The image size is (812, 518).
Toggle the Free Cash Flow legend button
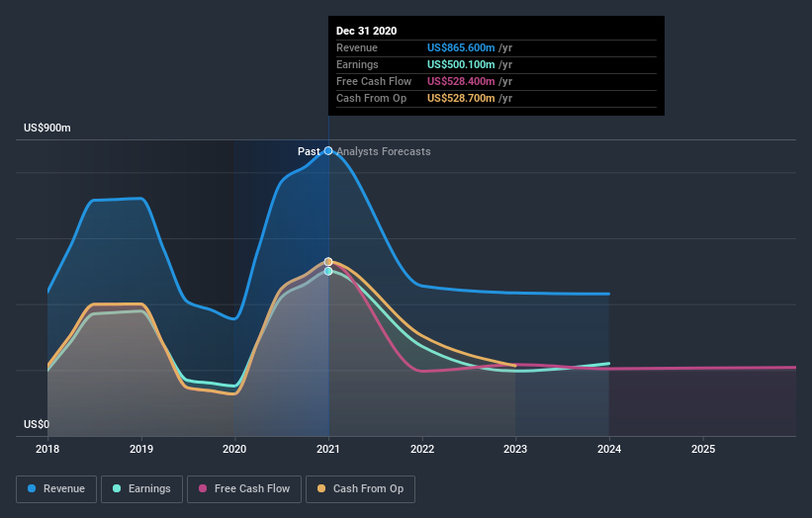point(244,489)
